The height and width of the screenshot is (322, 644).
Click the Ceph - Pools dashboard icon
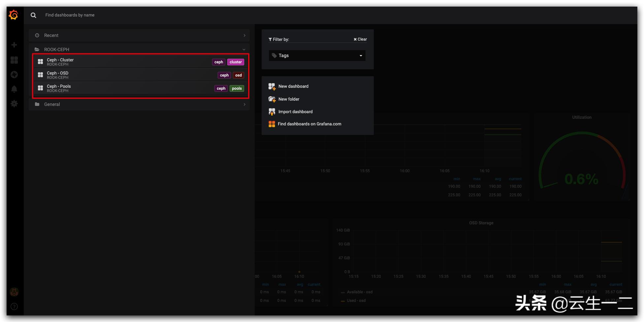point(41,88)
